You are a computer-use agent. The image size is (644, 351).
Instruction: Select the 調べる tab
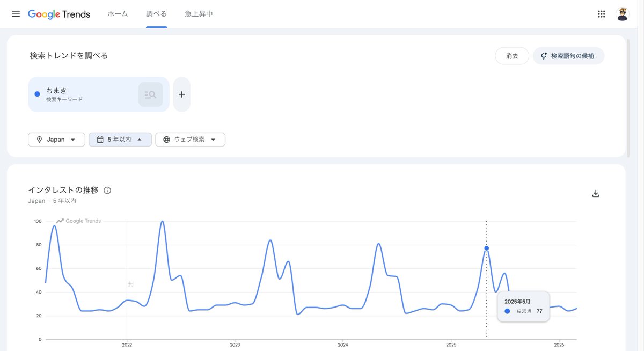(x=156, y=14)
